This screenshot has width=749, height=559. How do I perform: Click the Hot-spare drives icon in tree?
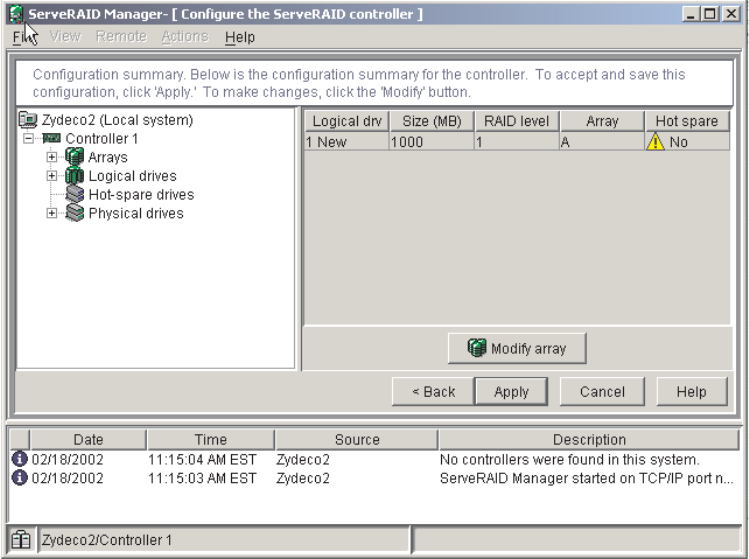[x=75, y=194]
